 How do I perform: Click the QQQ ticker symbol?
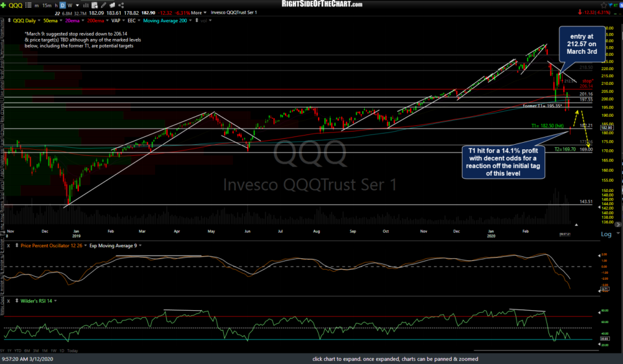pos(16,5)
